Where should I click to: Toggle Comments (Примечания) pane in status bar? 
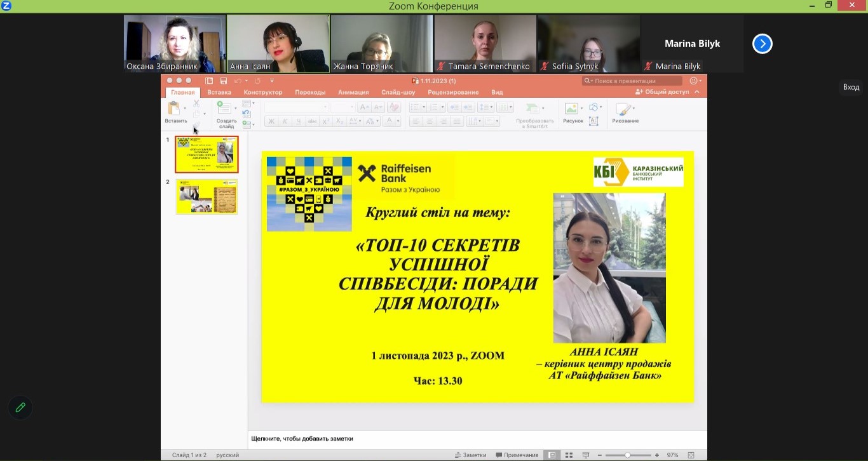[x=517, y=455]
